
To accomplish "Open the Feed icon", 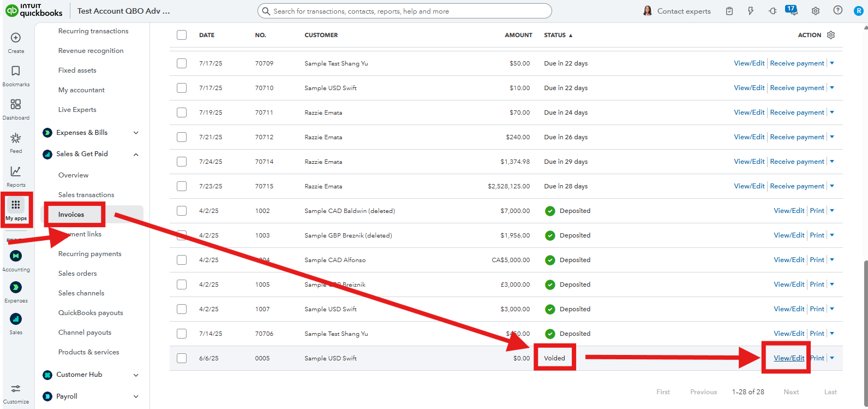I will pos(16,138).
